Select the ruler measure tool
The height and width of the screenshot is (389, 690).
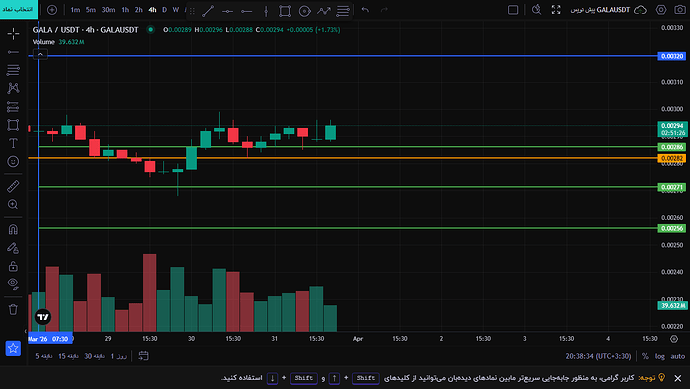pyautogui.click(x=13, y=186)
